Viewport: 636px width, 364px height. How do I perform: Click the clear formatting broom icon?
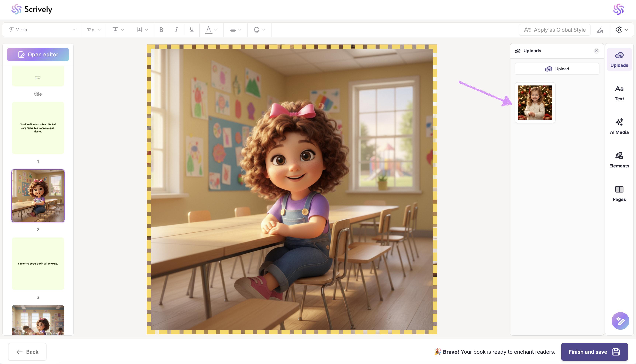[x=600, y=30]
